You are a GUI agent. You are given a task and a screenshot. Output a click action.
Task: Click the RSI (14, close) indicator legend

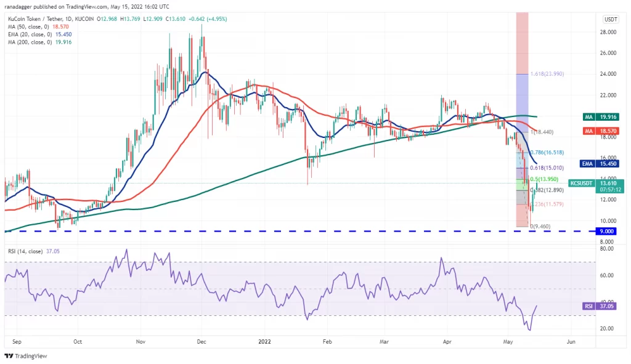pos(34,251)
